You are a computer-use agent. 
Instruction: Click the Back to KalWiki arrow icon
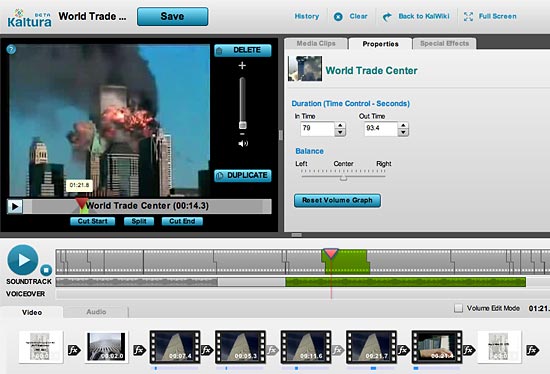click(387, 16)
